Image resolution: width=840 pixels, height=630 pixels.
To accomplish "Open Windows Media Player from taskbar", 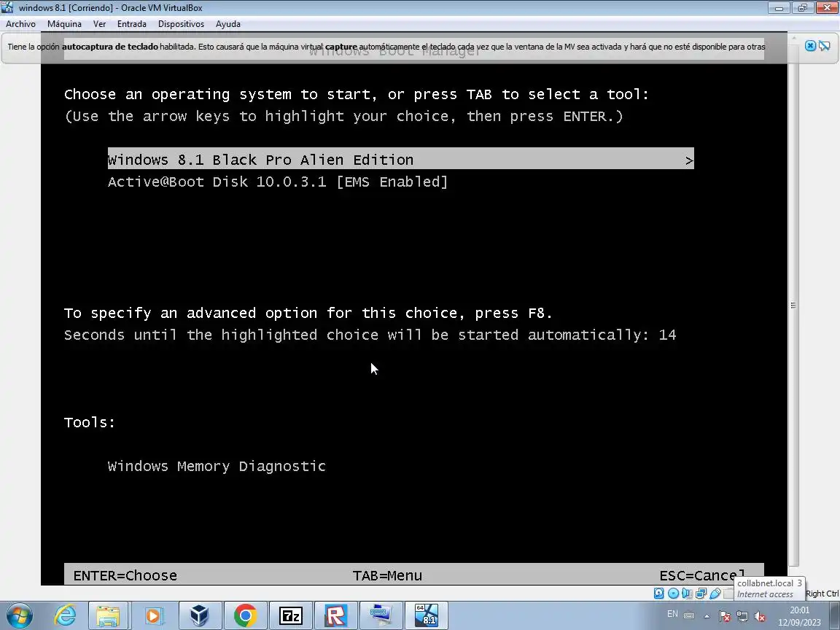I will 153,615.
